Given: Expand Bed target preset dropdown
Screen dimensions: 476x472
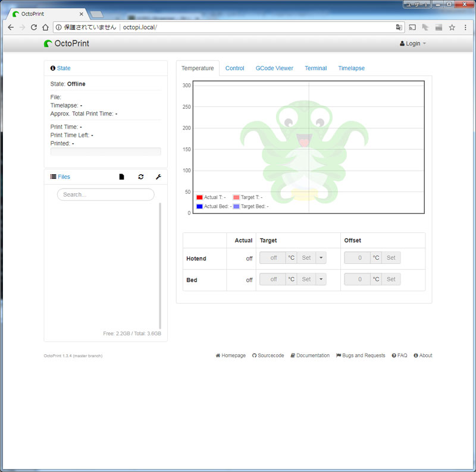Looking at the screenshot, I should pos(321,279).
